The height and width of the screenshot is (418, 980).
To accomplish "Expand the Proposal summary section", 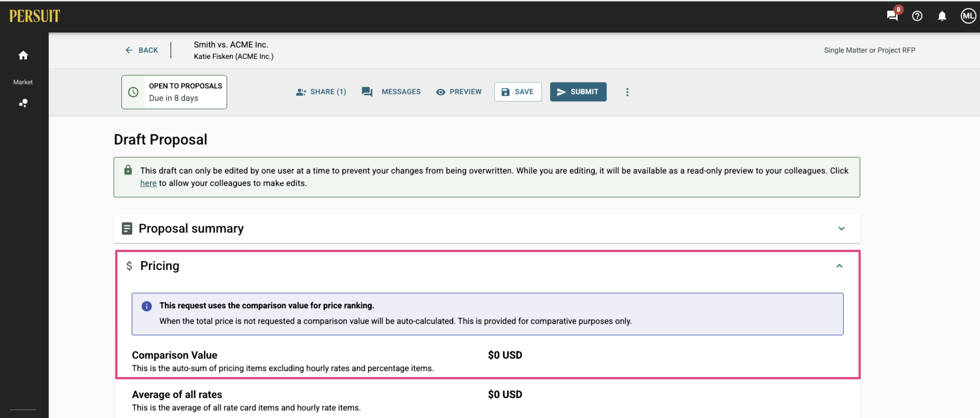I will coord(841,228).
